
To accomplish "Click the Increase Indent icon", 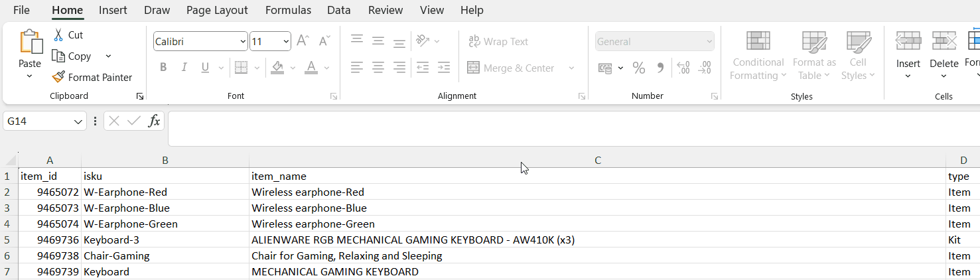I will (x=444, y=68).
